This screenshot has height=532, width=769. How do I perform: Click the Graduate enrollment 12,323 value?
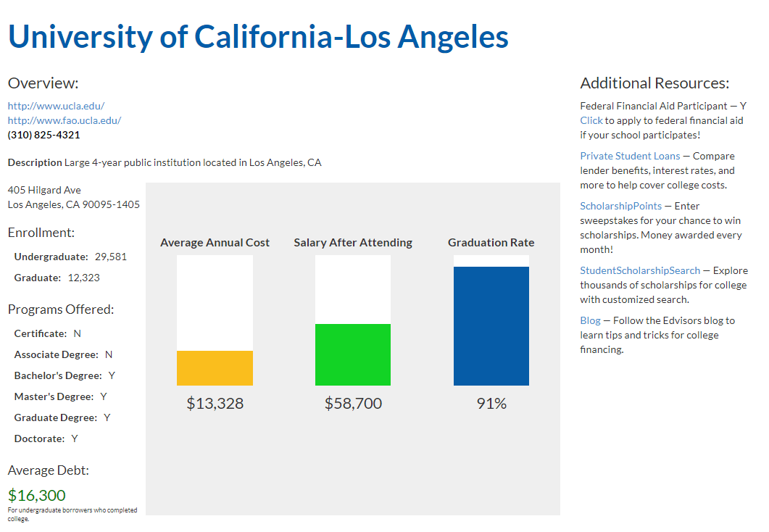tap(84, 278)
